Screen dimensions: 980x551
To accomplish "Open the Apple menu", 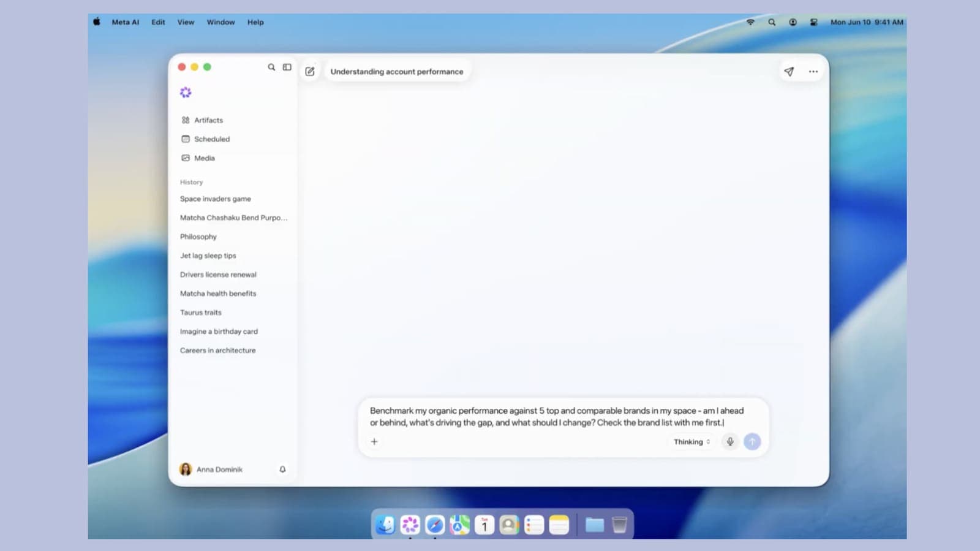I will (x=96, y=22).
